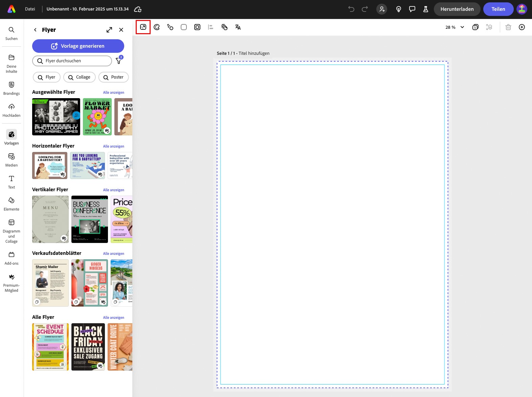
Task: Undo the last action
Action: coord(351,9)
